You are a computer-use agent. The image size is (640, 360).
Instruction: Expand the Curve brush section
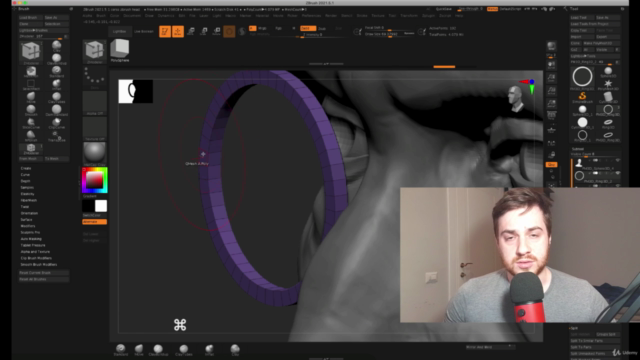click(x=25, y=175)
